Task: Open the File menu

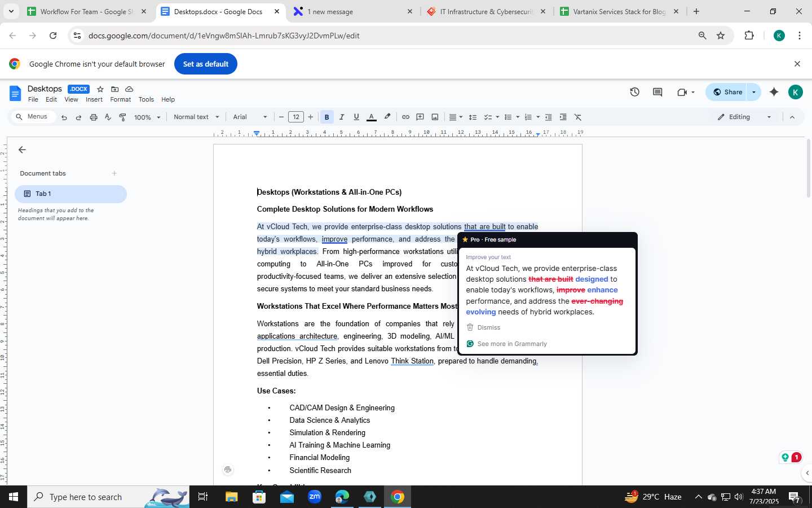Action: [x=33, y=99]
